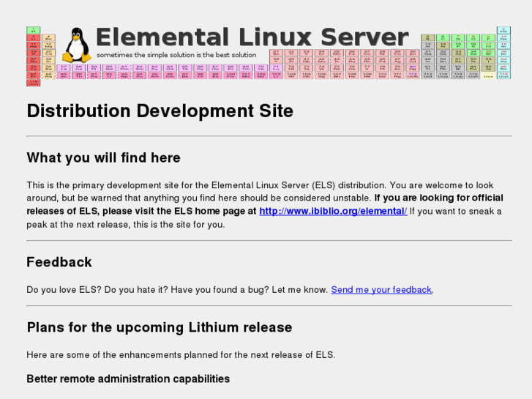Open the http://www.ibiblio.org/elemental/ link

click(333, 212)
